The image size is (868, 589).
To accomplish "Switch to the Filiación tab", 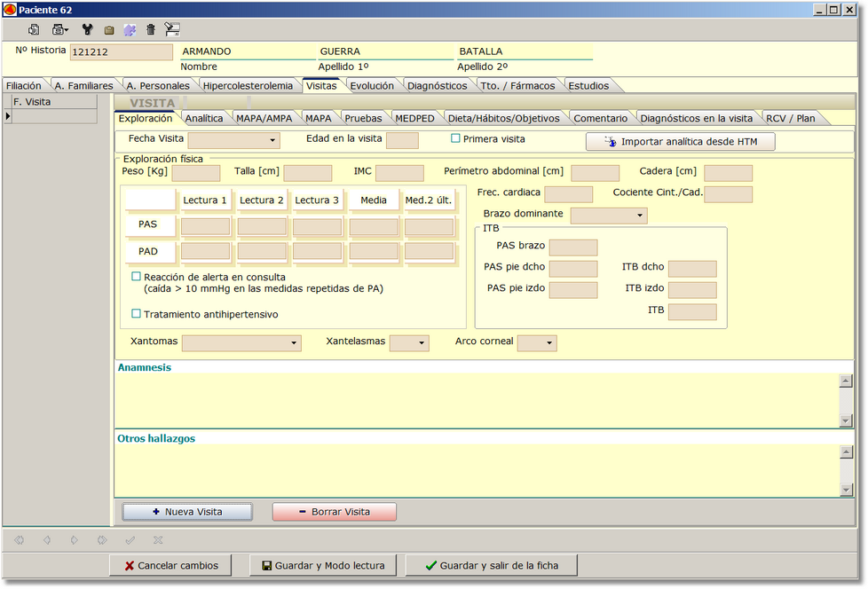I will click(x=24, y=86).
